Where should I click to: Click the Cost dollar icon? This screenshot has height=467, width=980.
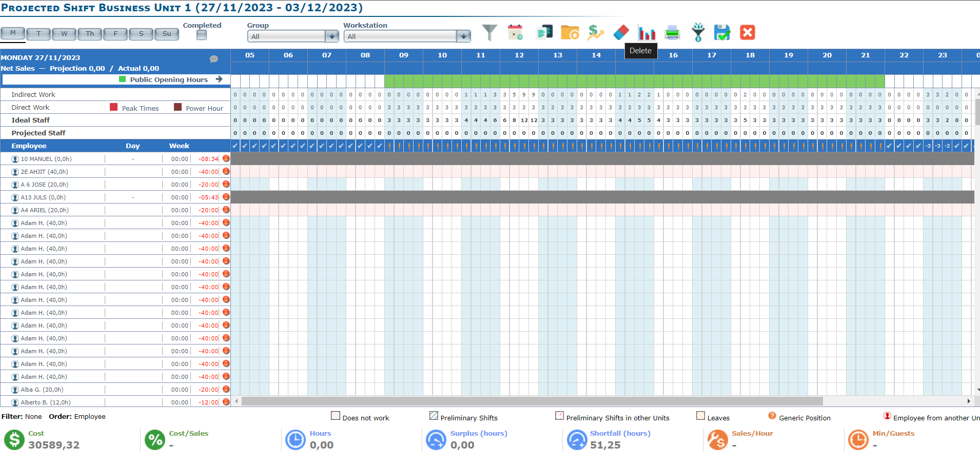14,440
